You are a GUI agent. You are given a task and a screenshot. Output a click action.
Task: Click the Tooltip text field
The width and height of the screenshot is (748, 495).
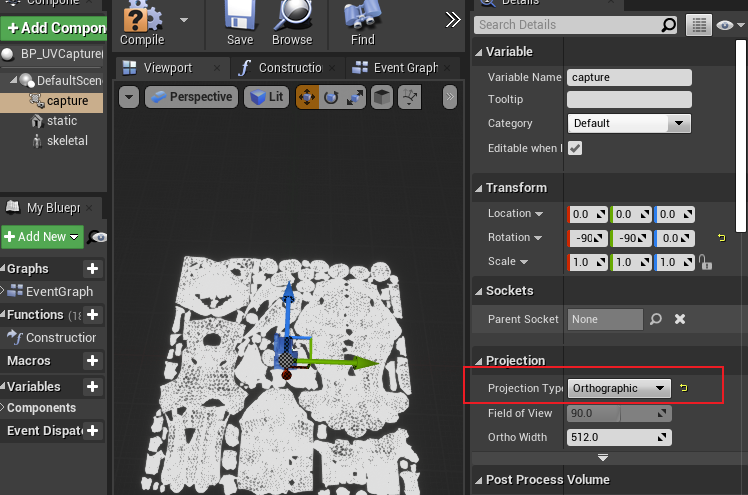coord(629,99)
